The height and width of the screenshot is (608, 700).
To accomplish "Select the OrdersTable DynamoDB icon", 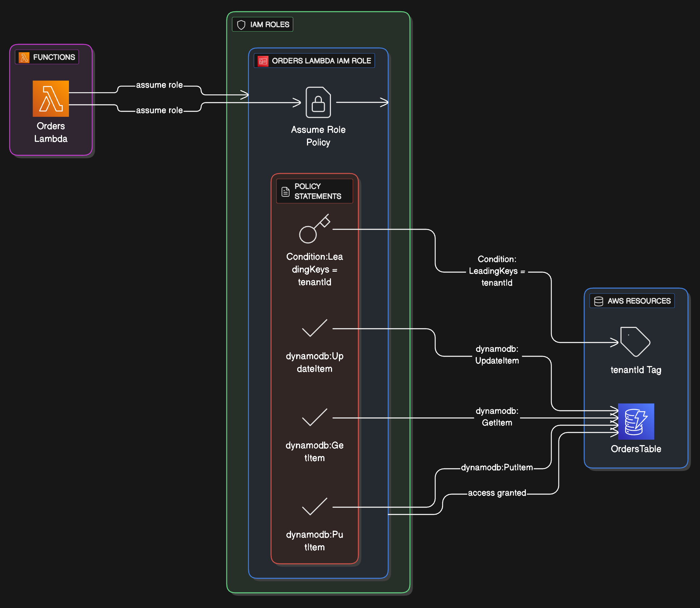I will pyautogui.click(x=636, y=422).
